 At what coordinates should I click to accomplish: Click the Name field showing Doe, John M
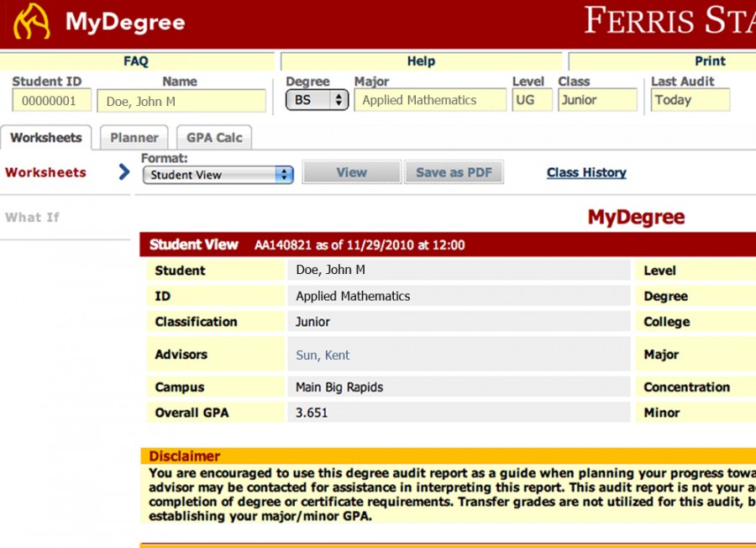tap(181, 101)
